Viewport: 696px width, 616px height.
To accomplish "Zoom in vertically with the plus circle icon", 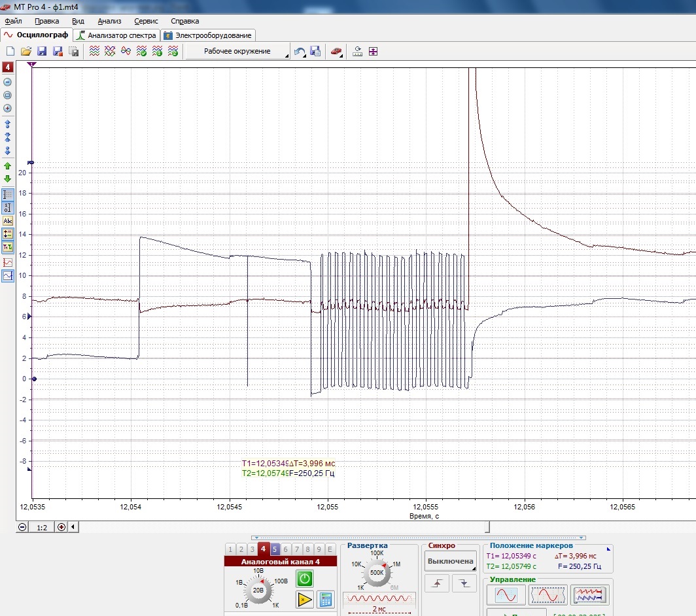I will 8,109.
